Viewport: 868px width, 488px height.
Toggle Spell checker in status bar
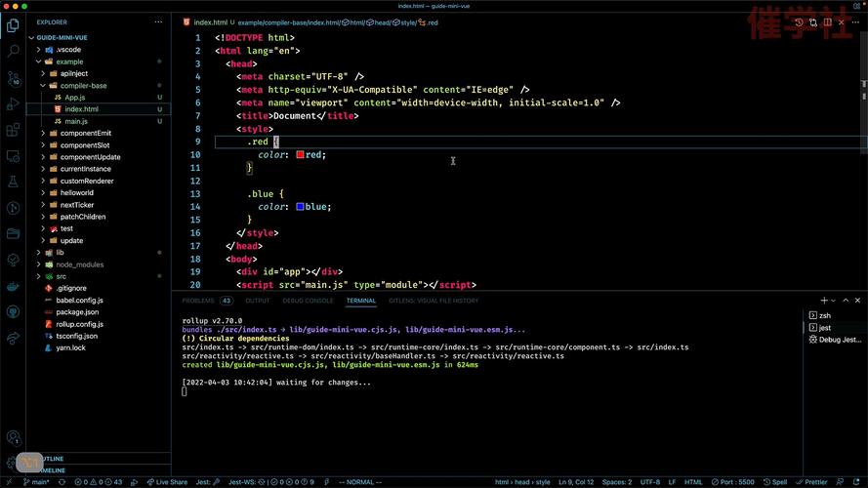775,482
